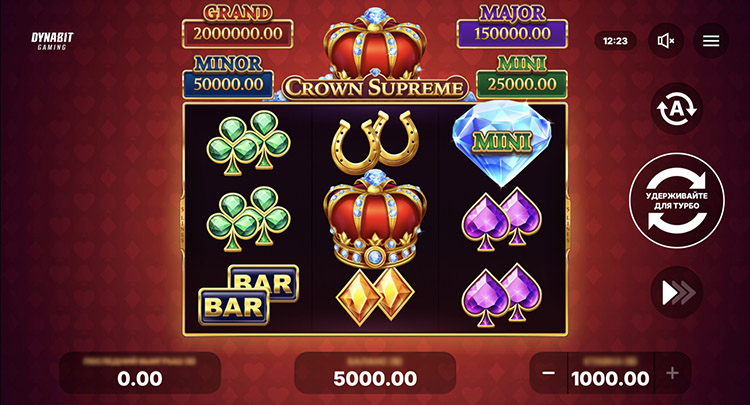750x405 pixels.
Task: Click the red crown symbol in the center reel
Action: pyautogui.click(x=375, y=220)
